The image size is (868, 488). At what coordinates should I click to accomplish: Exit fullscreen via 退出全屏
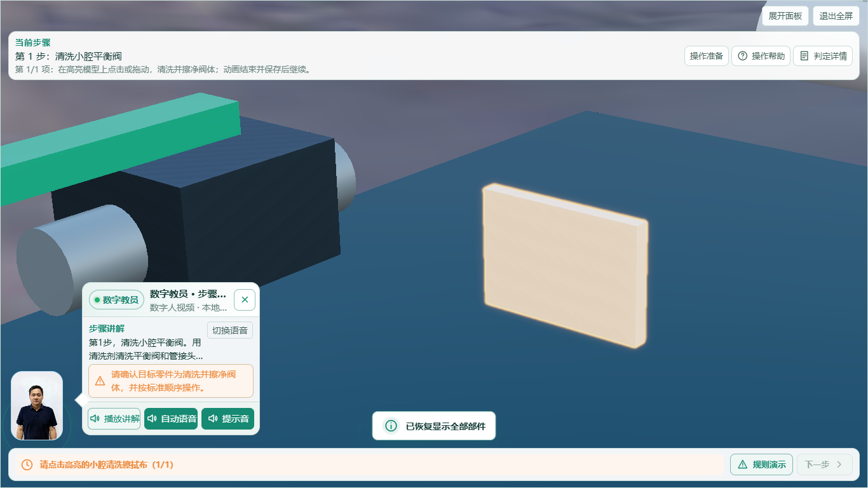coord(836,16)
